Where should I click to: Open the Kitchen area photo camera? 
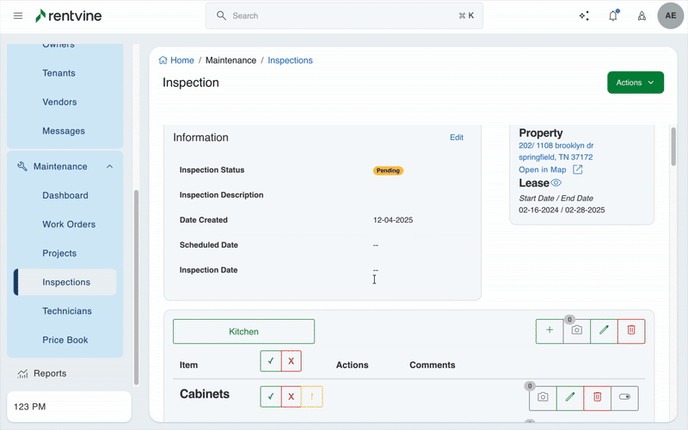point(576,330)
